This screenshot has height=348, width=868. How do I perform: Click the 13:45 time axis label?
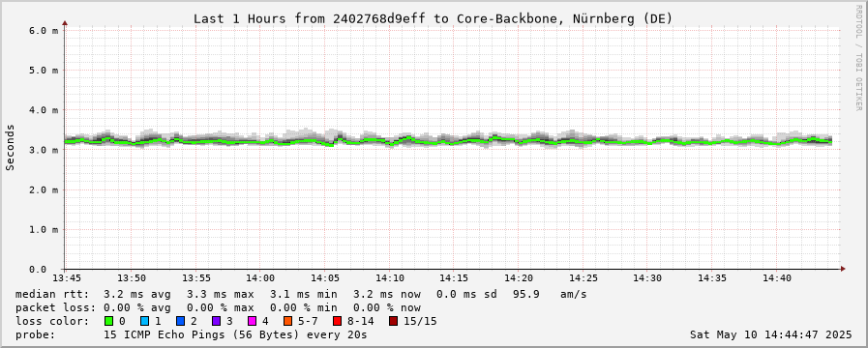click(x=66, y=277)
